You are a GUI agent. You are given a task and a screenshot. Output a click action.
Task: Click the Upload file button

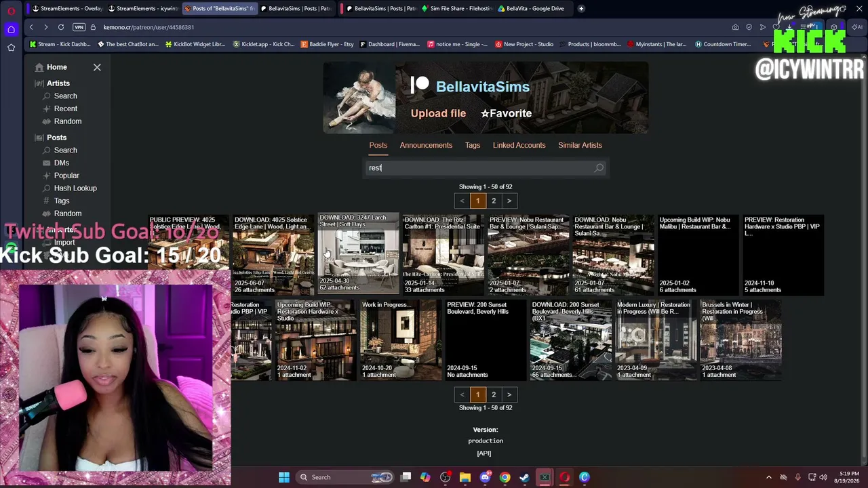[x=438, y=113]
